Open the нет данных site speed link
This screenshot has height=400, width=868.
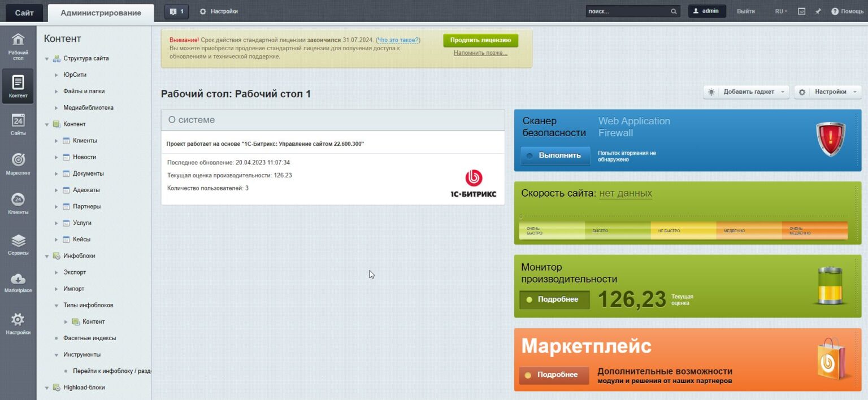click(x=626, y=193)
